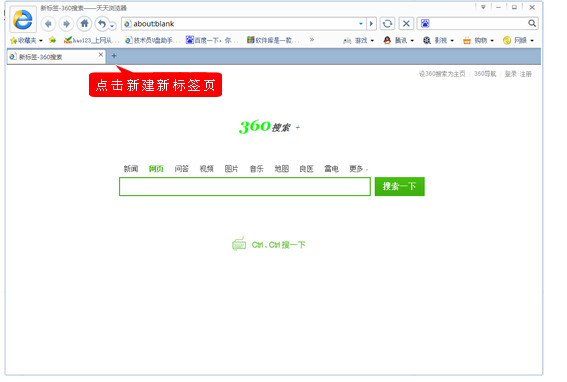Switch to the 雷电 search category
567x382 pixels.
331,169
